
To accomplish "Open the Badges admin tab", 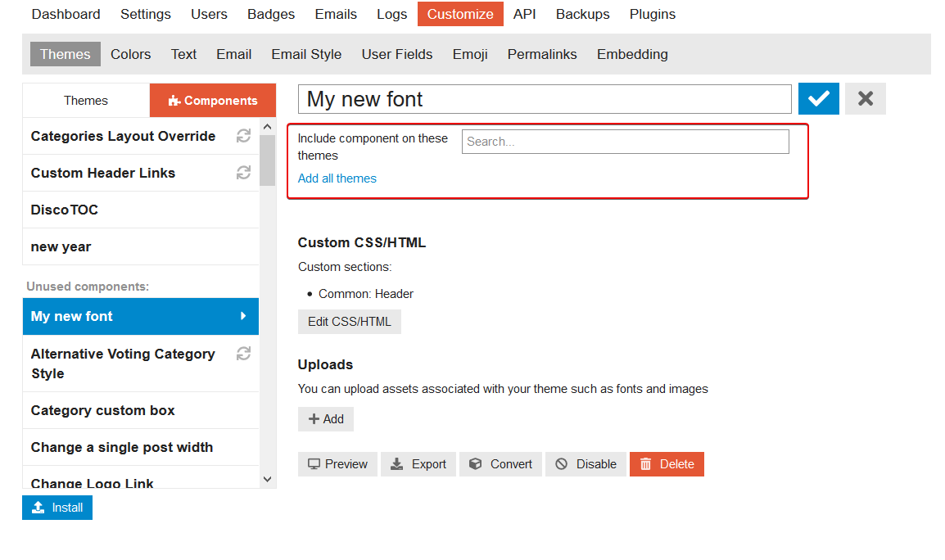I will point(271,14).
